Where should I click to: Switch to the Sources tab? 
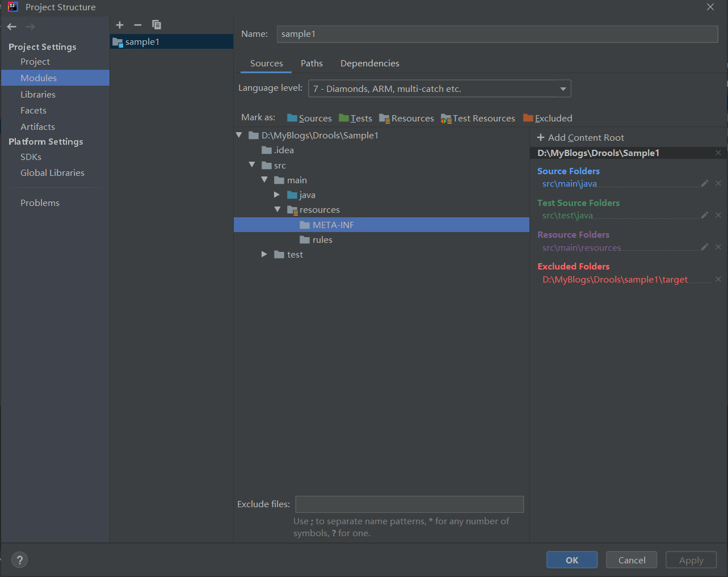click(266, 64)
